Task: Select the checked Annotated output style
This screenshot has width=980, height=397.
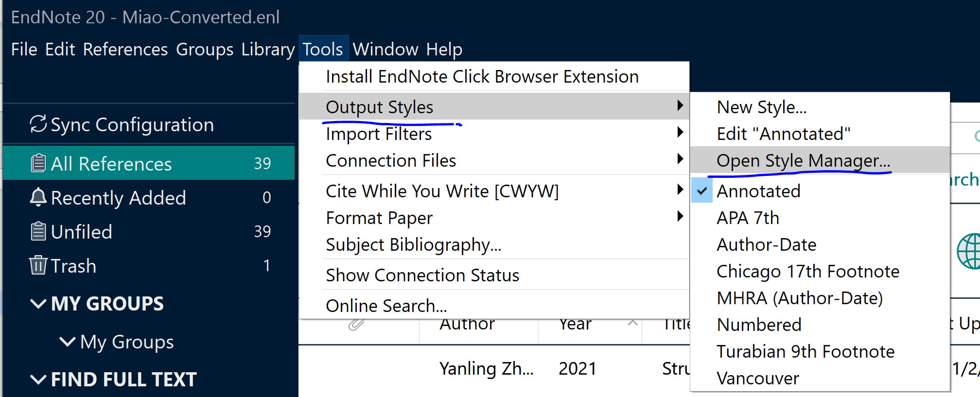Action: tap(758, 191)
